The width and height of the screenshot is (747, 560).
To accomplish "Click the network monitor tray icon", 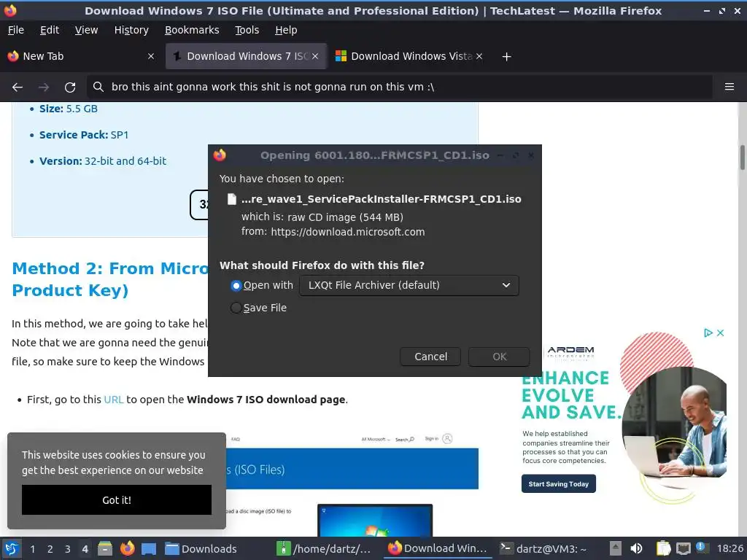I will tap(683, 548).
